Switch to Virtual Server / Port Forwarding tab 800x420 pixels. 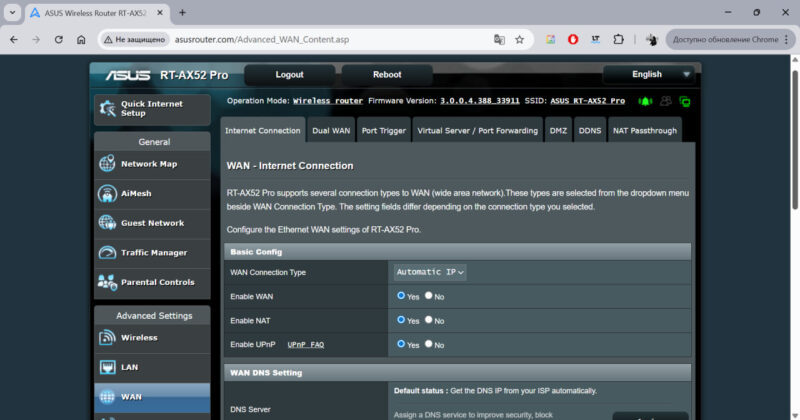(478, 131)
